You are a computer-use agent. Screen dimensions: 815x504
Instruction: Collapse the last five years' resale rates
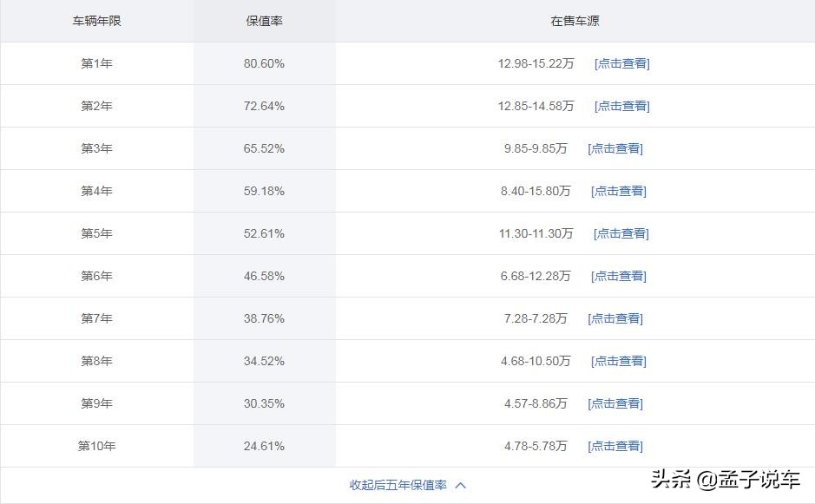click(x=400, y=484)
